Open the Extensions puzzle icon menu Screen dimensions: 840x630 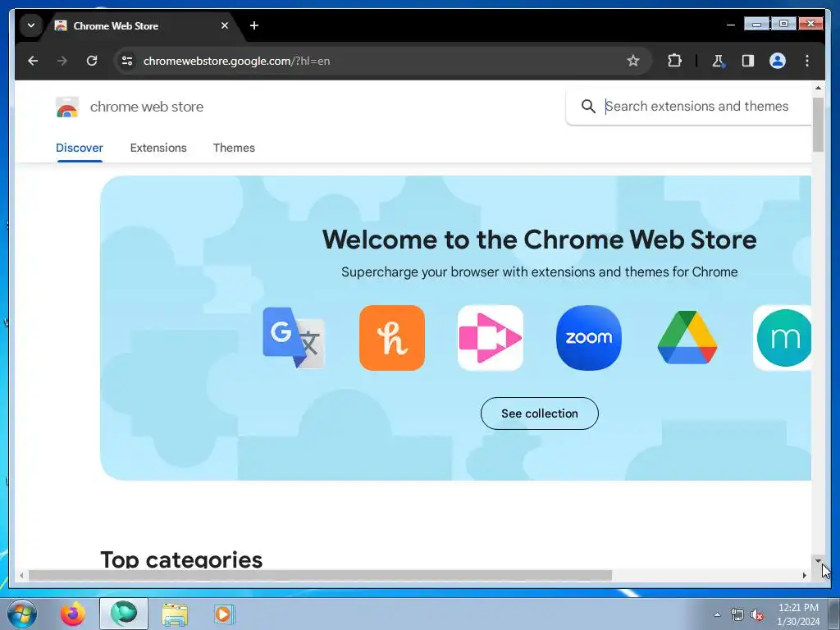(674, 61)
